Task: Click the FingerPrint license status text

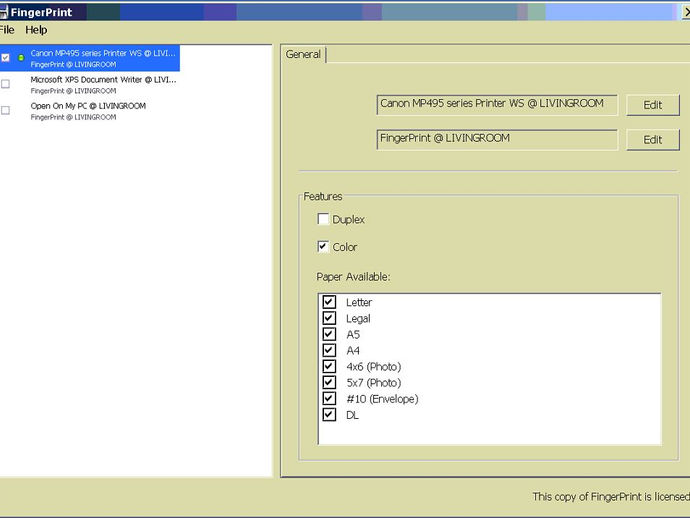Action: coord(611,496)
